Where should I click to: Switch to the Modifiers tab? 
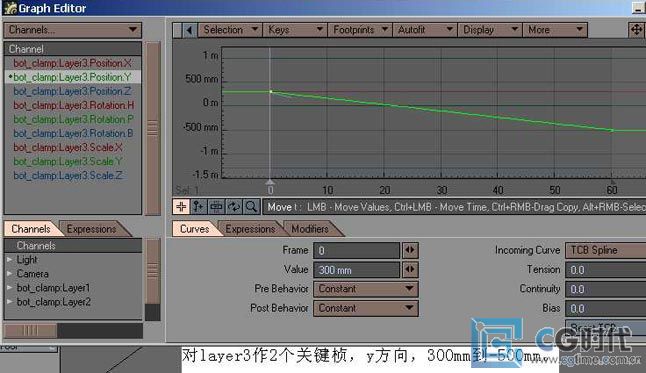(310, 229)
